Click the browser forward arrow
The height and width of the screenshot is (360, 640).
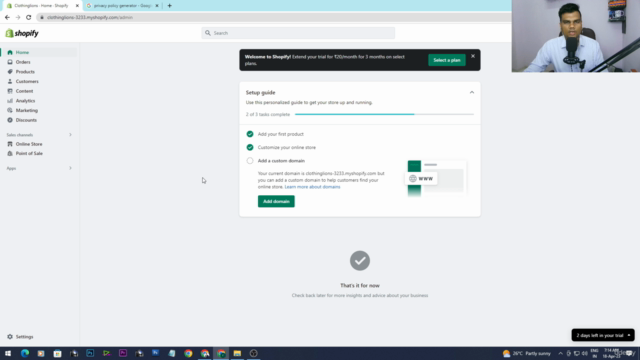point(18,18)
